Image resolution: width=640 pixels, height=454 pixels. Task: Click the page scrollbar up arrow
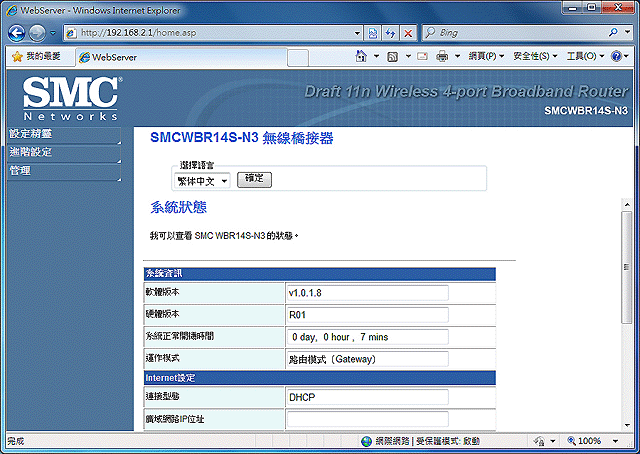[x=627, y=204]
